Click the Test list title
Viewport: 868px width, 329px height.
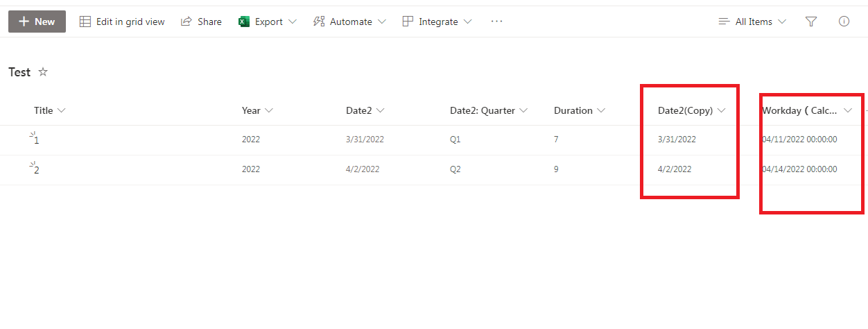pos(19,72)
